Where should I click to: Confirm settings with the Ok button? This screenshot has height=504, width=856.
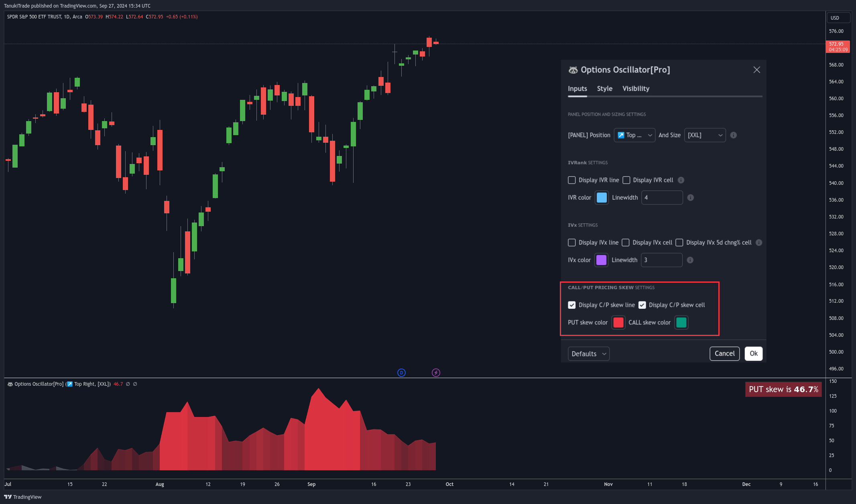(753, 354)
